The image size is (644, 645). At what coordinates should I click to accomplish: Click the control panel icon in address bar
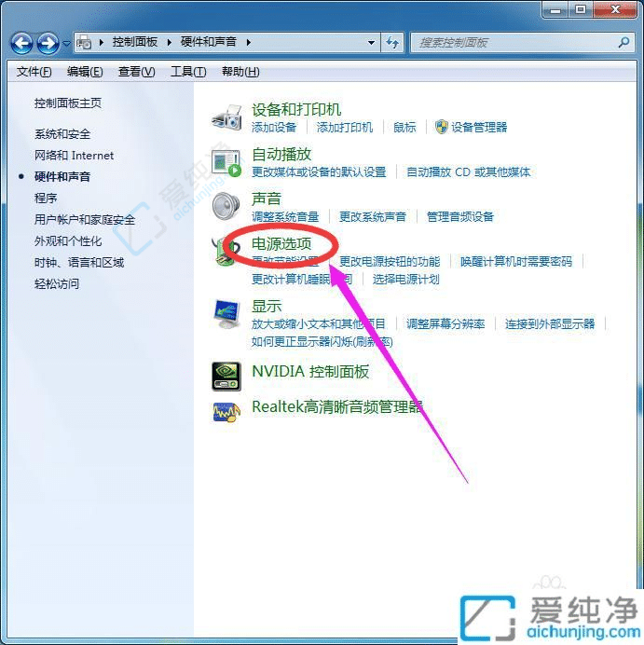coord(84,42)
